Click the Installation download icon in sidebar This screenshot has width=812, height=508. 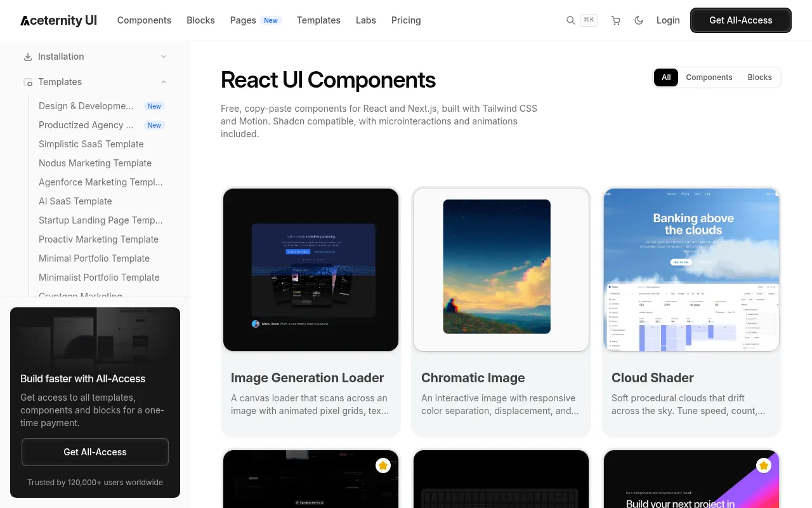point(28,57)
